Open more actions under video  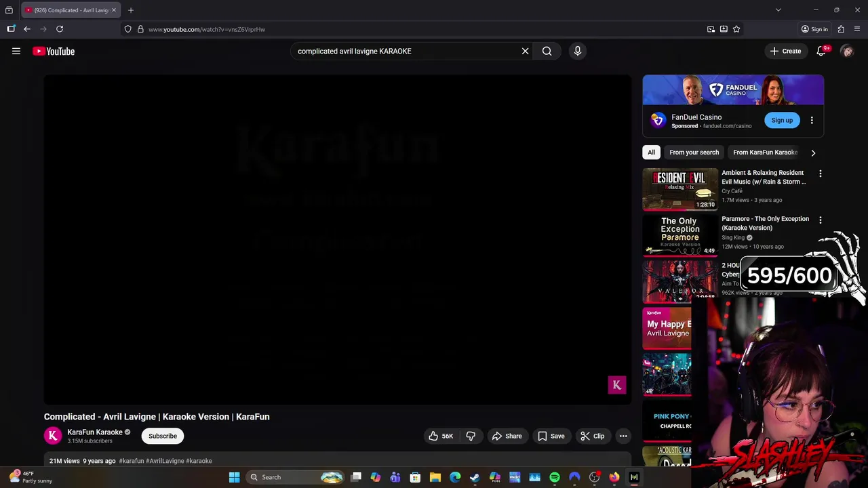tap(623, 436)
